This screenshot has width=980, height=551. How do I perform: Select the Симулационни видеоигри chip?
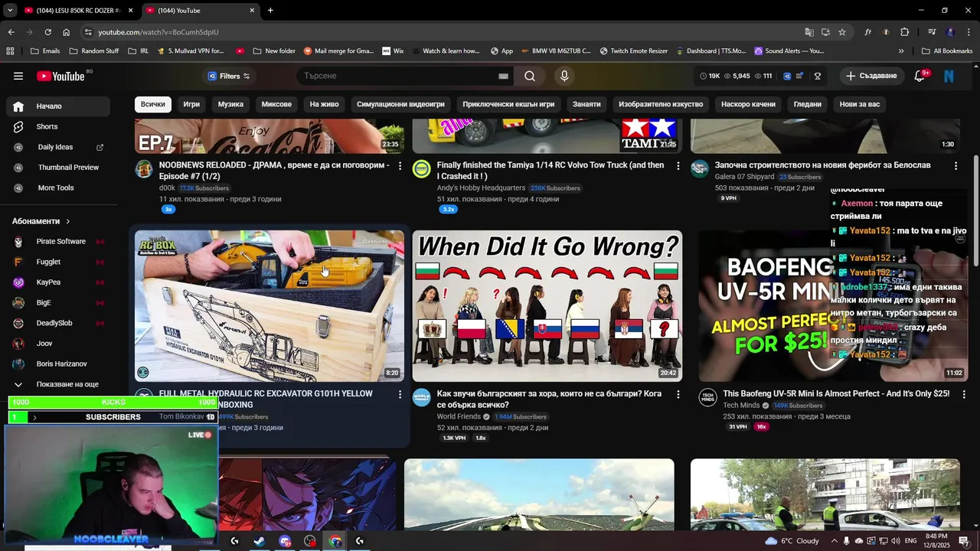pyautogui.click(x=400, y=104)
